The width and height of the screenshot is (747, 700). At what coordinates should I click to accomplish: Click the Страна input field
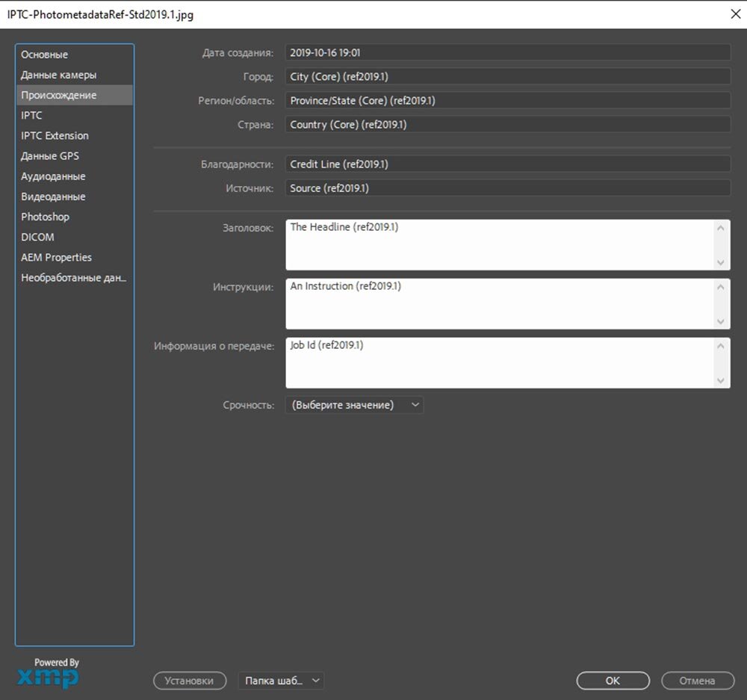click(x=508, y=124)
